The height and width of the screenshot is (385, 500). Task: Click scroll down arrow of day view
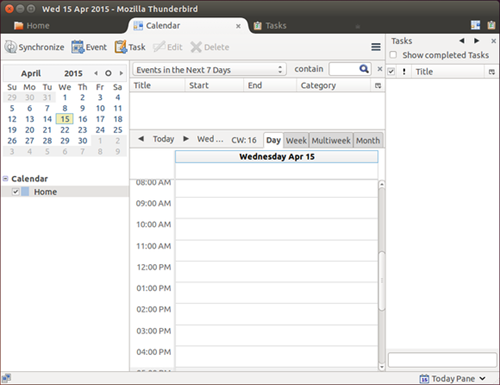pos(382,367)
